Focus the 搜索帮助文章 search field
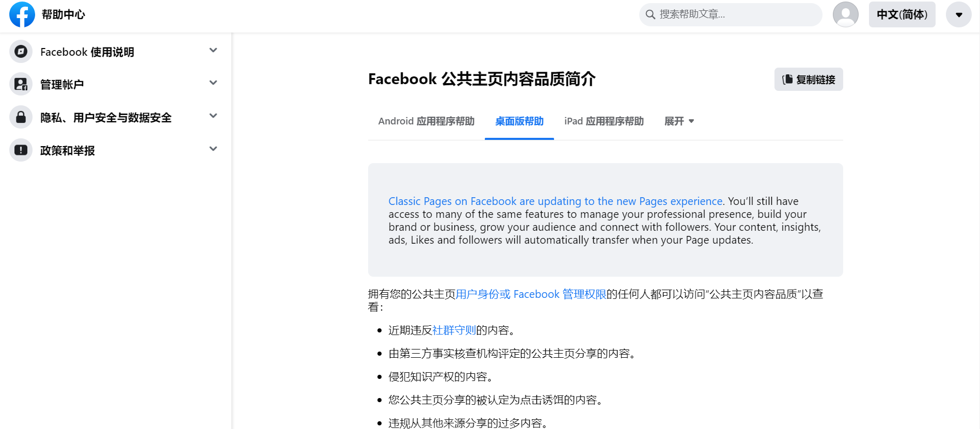This screenshot has height=429, width=980. [x=731, y=14]
